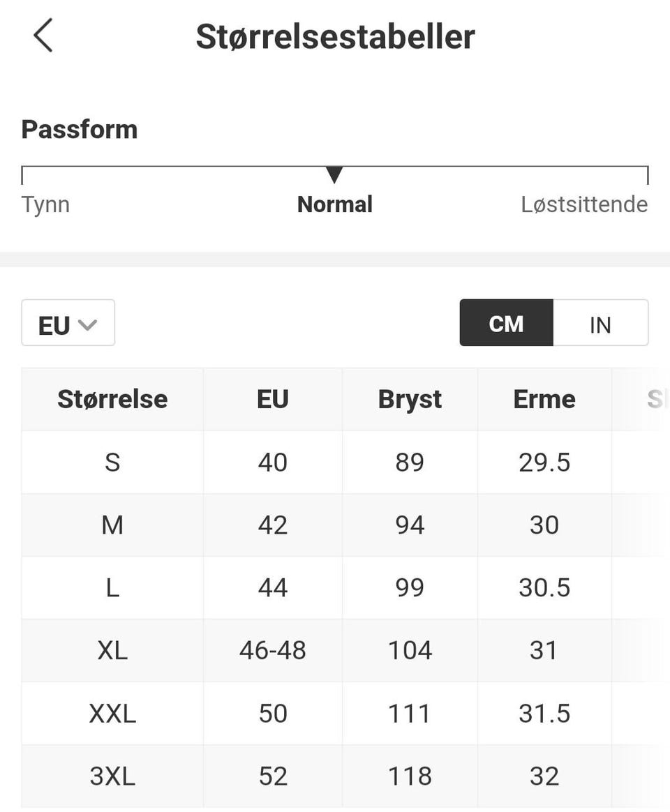The width and height of the screenshot is (670, 812).
Task: Open the EU size region dropdown
Action: [68, 324]
